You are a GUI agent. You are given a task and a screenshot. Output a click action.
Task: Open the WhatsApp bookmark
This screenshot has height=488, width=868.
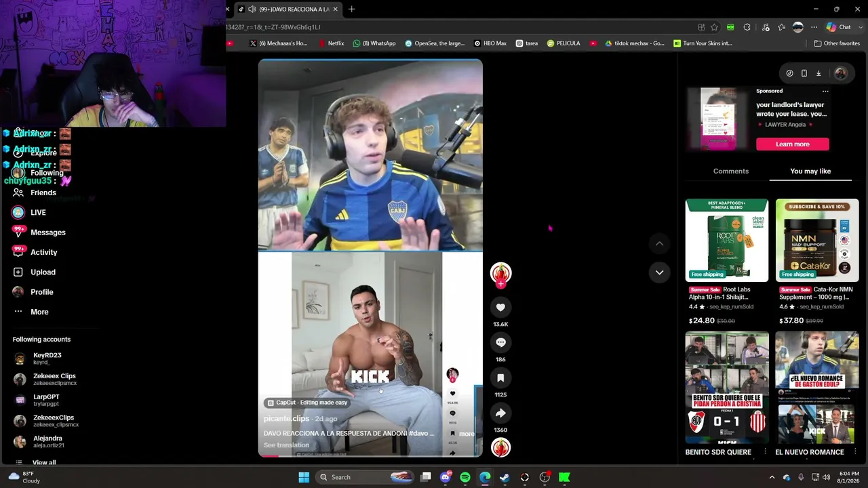[x=374, y=43]
